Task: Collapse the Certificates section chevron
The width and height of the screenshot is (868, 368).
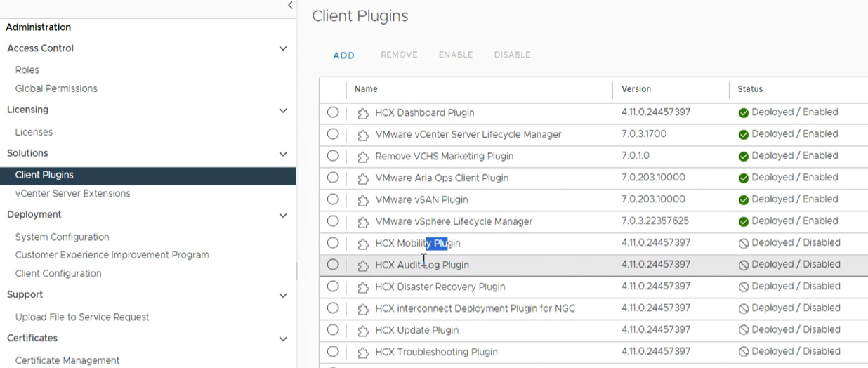Action: (x=283, y=339)
